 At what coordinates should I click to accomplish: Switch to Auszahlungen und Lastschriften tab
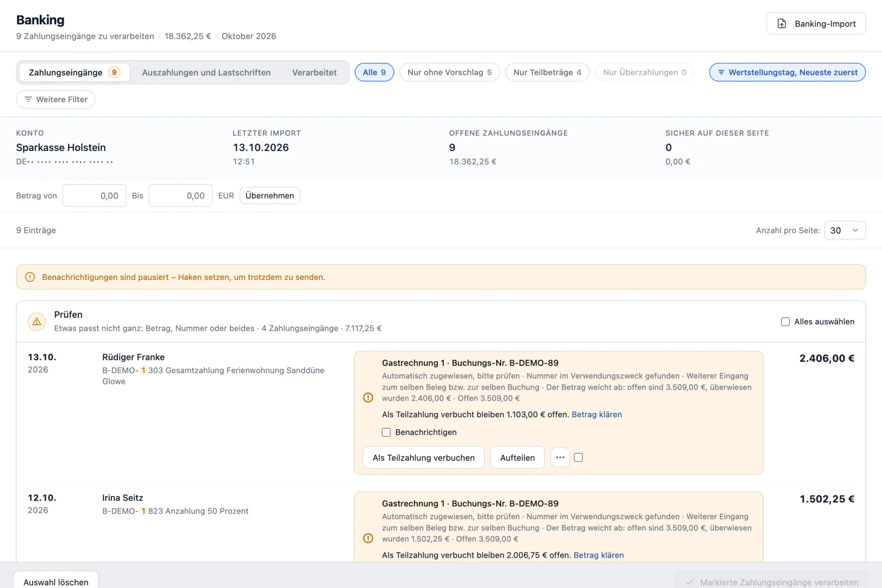tap(206, 72)
